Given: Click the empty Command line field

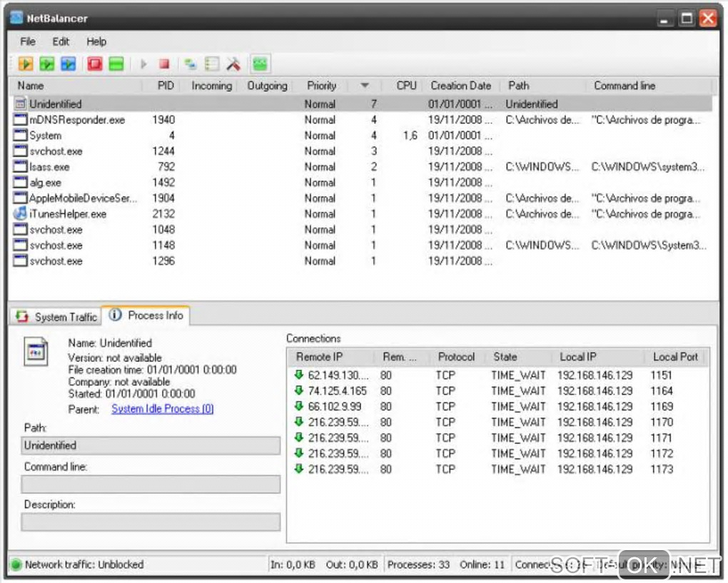Looking at the screenshot, I should 151,484.
